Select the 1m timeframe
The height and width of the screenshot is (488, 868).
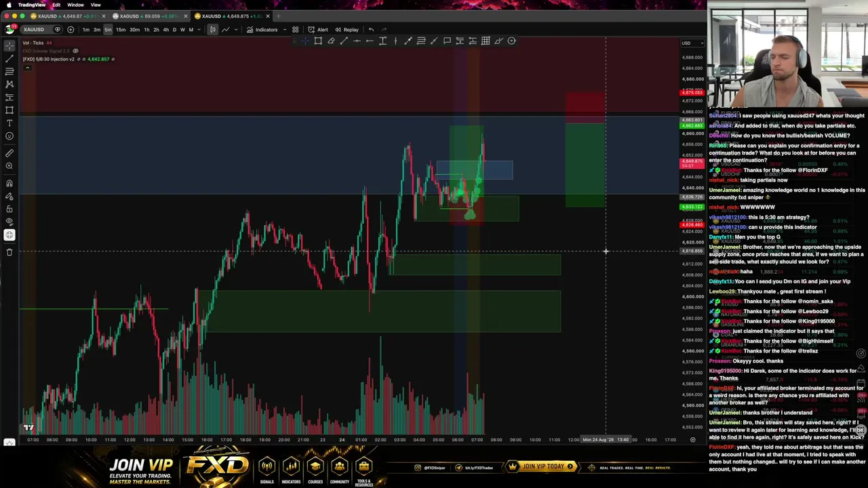tap(86, 30)
